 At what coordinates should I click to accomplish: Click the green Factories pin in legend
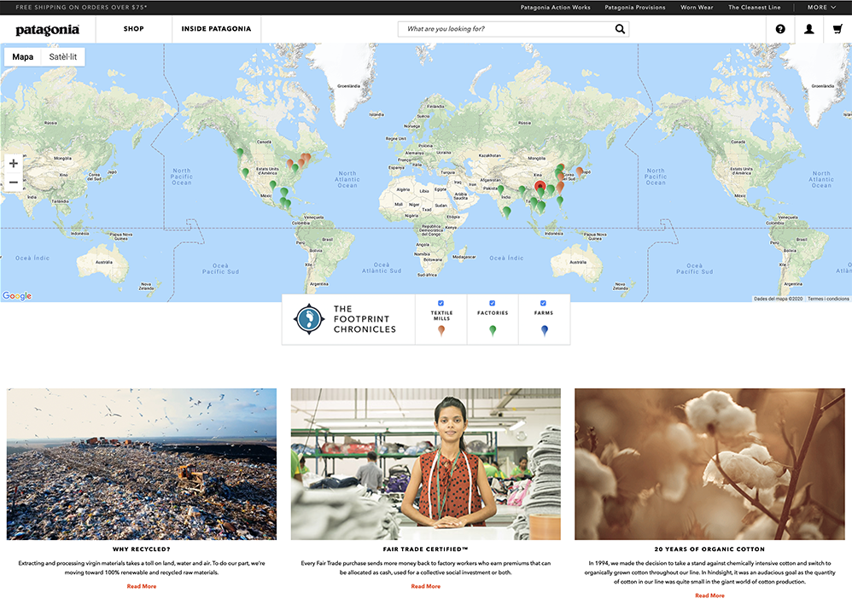tap(493, 330)
